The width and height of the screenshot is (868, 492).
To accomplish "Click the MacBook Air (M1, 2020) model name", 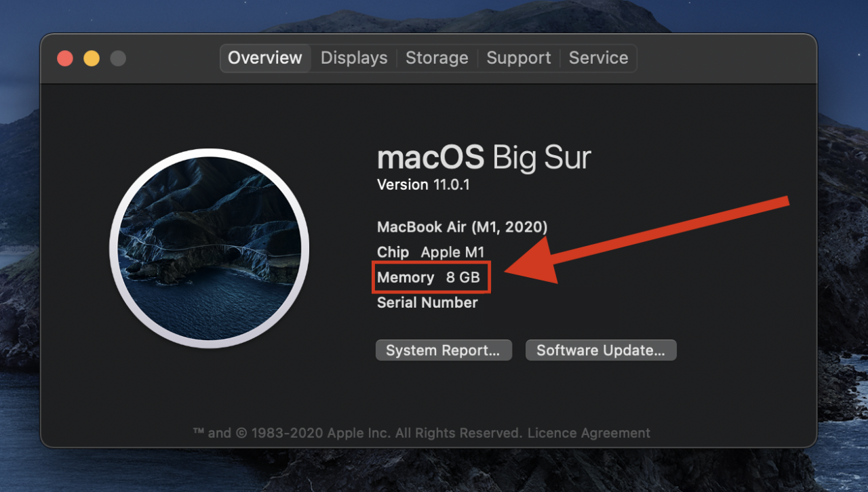I will coord(462,227).
